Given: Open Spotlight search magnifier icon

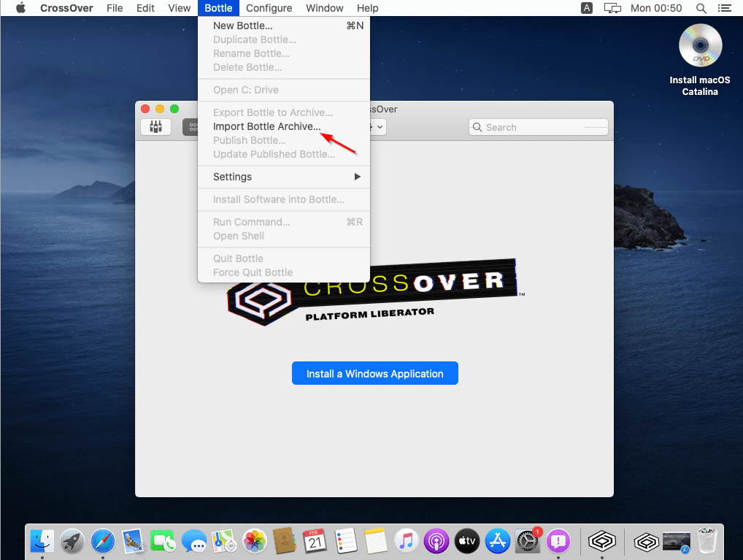Looking at the screenshot, I should click(701, 8).
